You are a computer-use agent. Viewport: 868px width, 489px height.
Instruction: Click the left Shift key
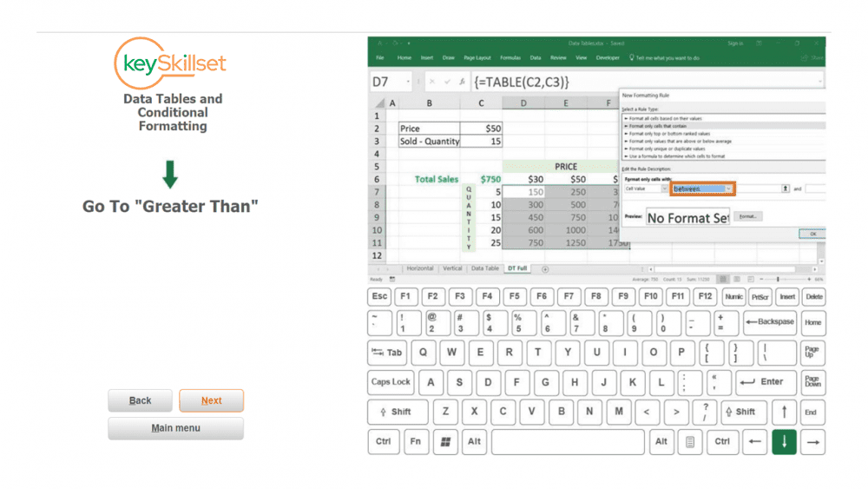point(398,412)
